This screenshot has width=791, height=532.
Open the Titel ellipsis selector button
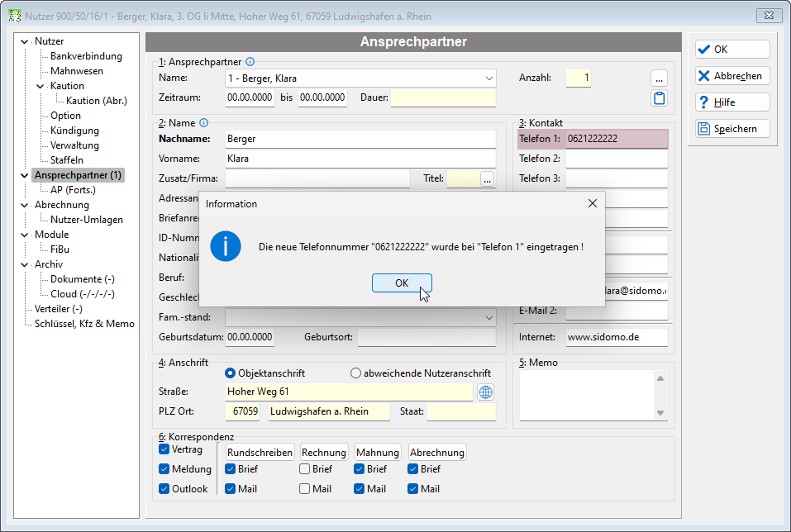pos(487,178)
